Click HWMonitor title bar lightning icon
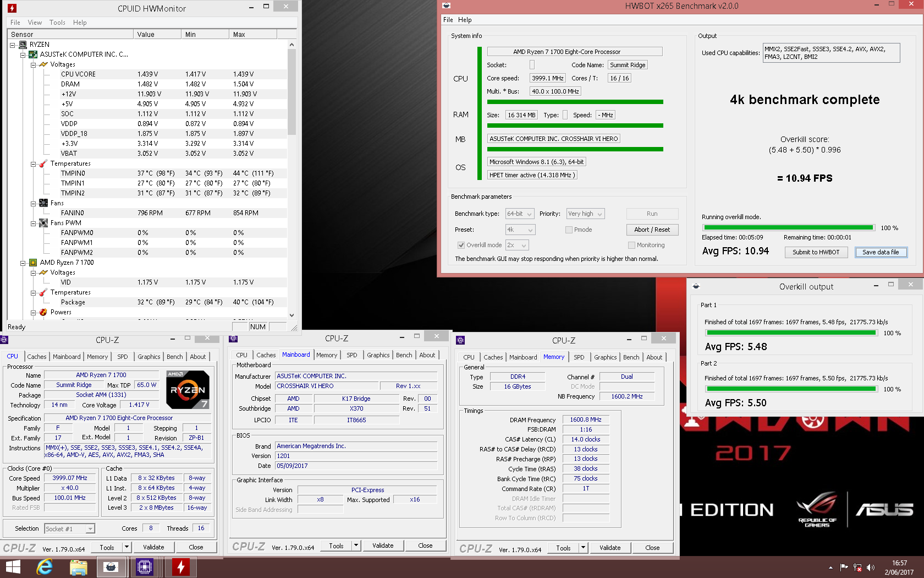The height and width of the screenshot is (578, 924). (x=12, y=8)
